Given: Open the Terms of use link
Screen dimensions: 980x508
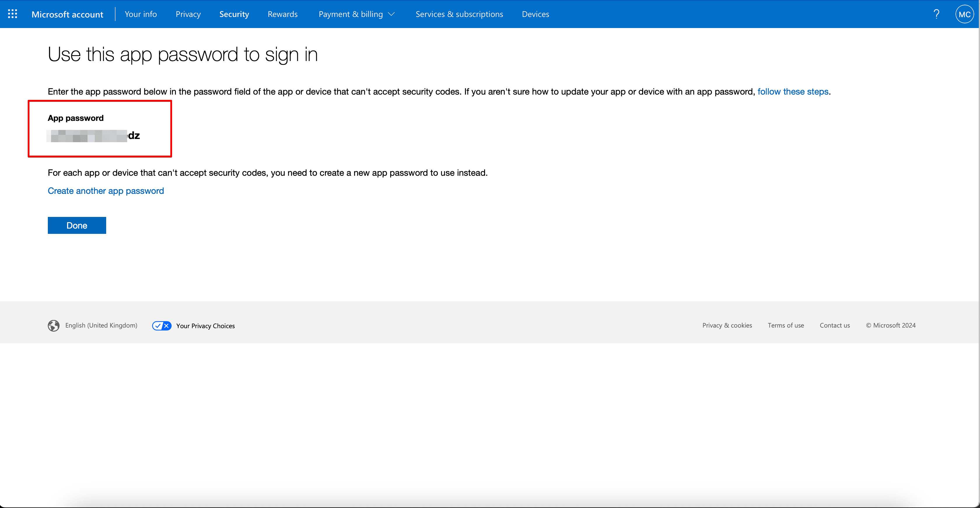Looking at the screenshot, I should pos(785,325).
